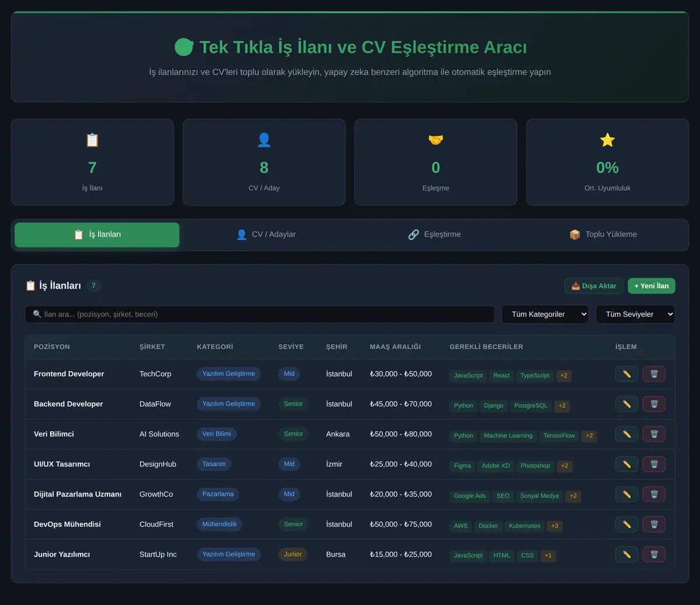Click the Ort. Uyumluluk stat card
This screenshot has height=605, width=700.
[607, 162]
